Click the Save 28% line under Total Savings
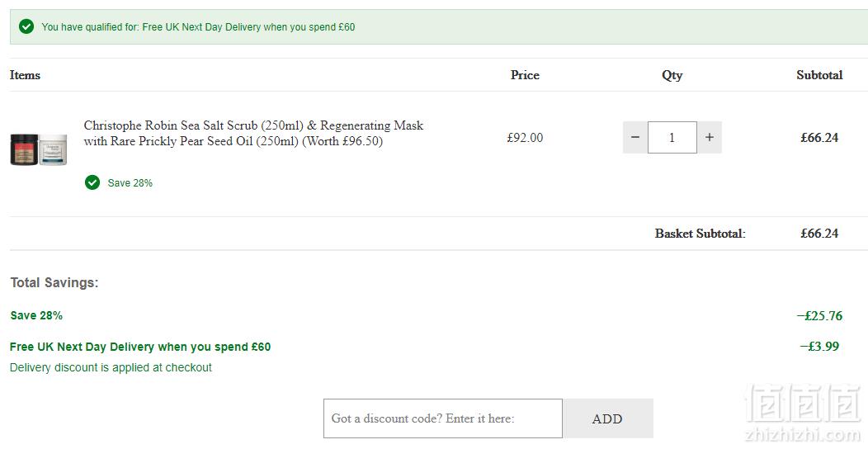The image size is (868, 449). (36, 315)
